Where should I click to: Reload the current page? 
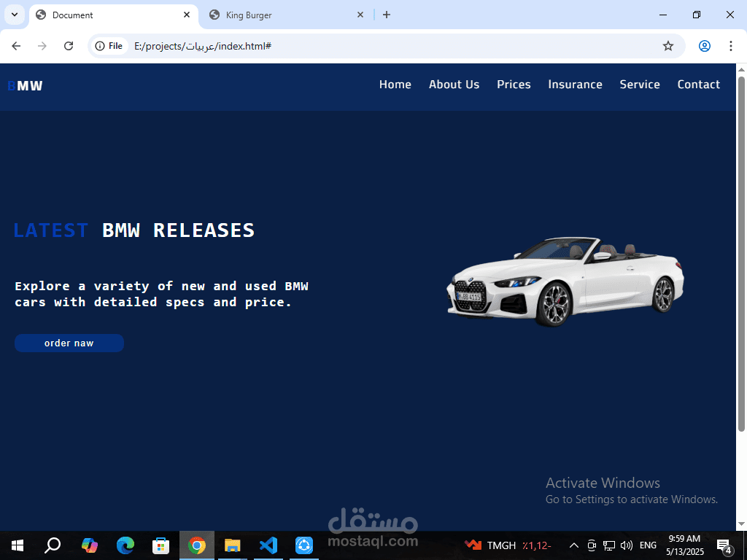[69, 45]
